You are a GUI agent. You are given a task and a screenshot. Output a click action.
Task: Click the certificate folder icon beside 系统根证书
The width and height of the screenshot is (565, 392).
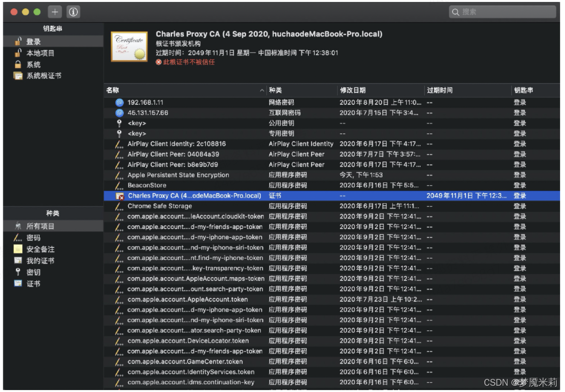pyautogui.click(x=17, y=76)
